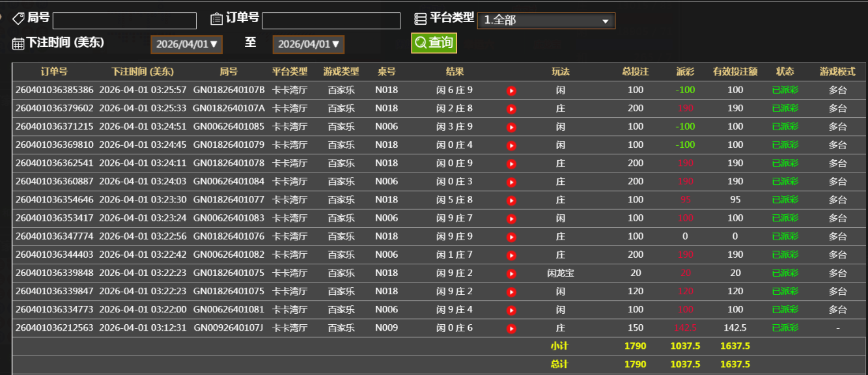Image resolution: width=868 pixels, height=375 pixels.
Task: Play replay for round GN00626401081
Action: pos(511,311)
